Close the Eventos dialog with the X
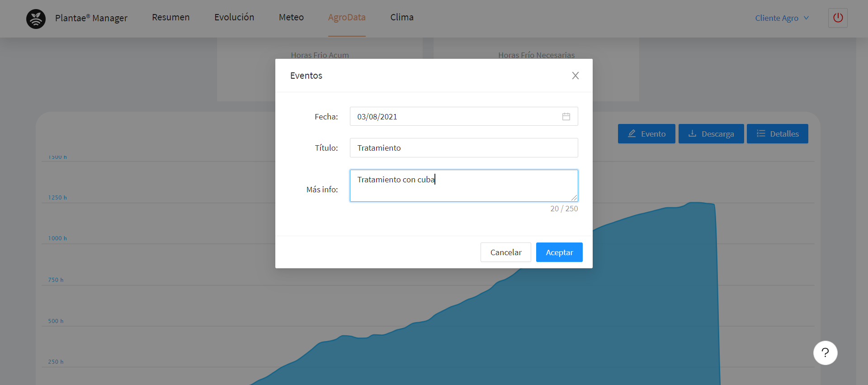This screenshot has width=868, height=385. (x=575, y=76)
